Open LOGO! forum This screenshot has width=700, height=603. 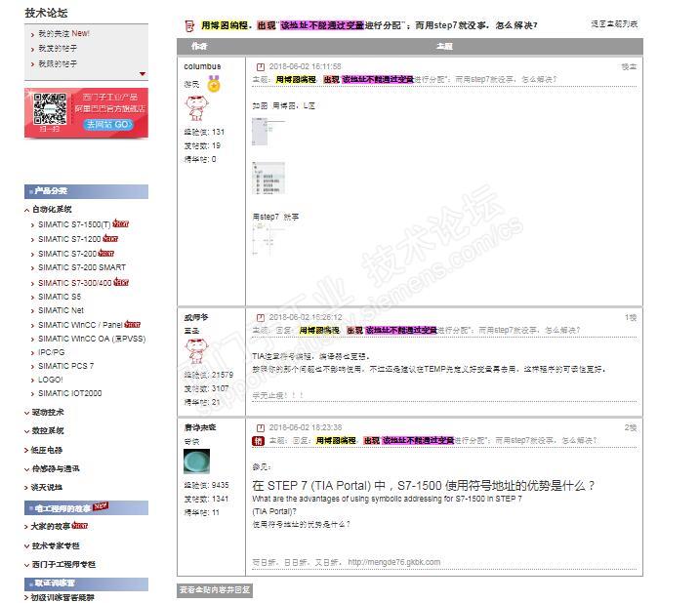[x=51, y=380]
